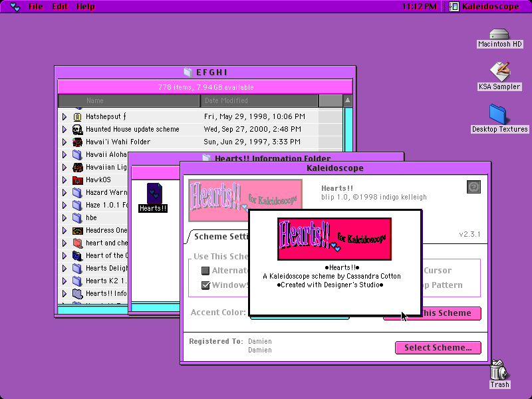
Task: Sort EFGHI list by Date Modified column
Action: pos(259,101)
